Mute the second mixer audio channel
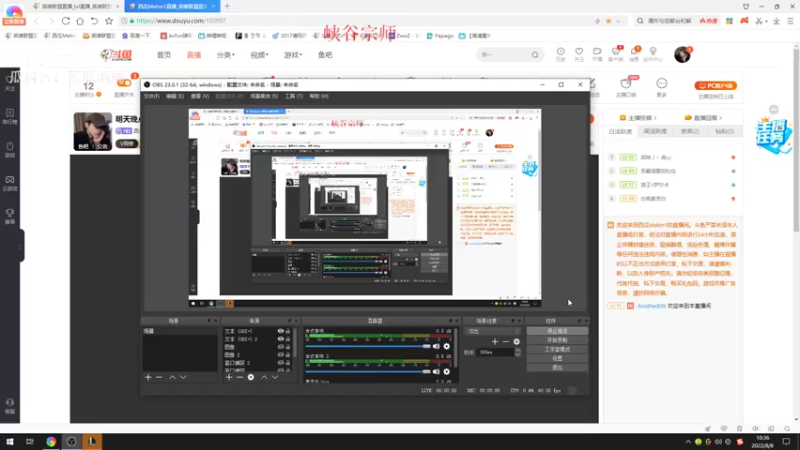This screenshot has height=450, width=800. tap(436, 372)
